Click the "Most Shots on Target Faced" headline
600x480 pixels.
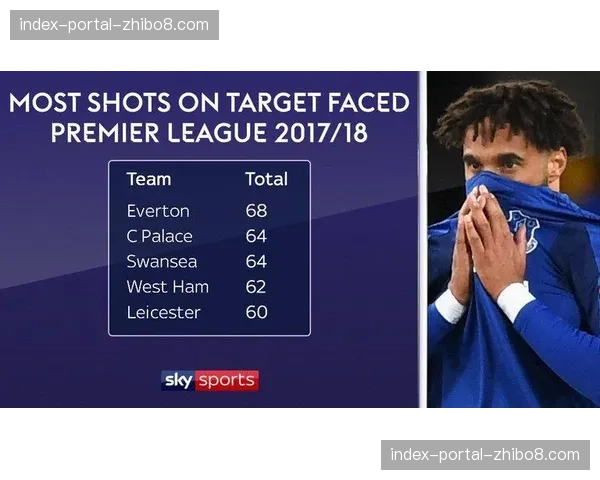(x=209, y=103)
